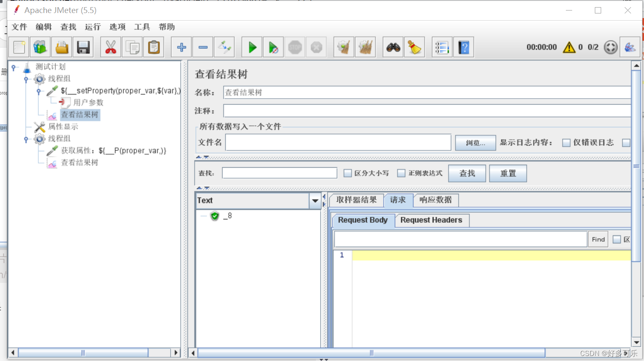Select the 获取属性 sampler node
Viewport: 644px width, 361px height.
114,150
